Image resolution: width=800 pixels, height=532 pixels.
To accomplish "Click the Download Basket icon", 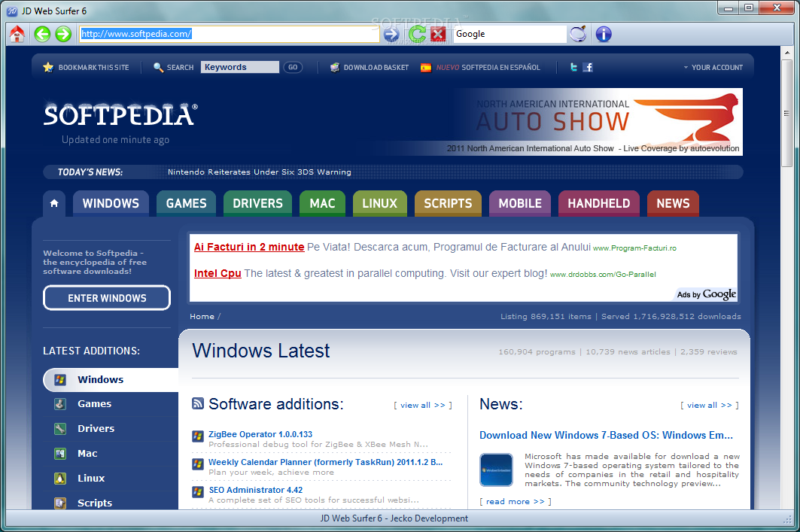I will coord(335,67).
